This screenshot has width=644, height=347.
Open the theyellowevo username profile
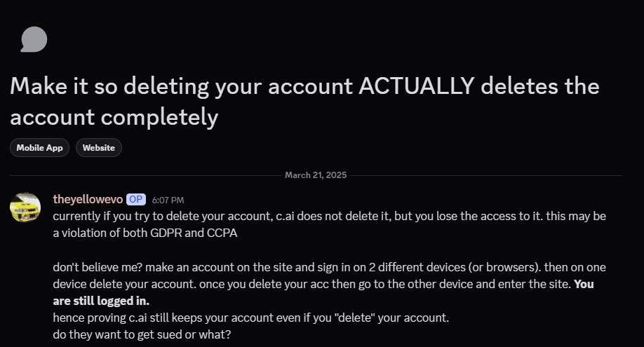click(x=88, y=200)
